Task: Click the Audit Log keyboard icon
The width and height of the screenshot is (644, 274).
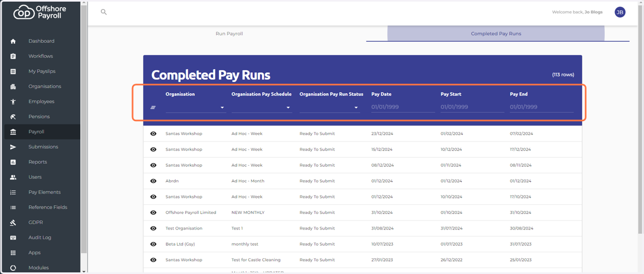Action: tap(13, 238)
